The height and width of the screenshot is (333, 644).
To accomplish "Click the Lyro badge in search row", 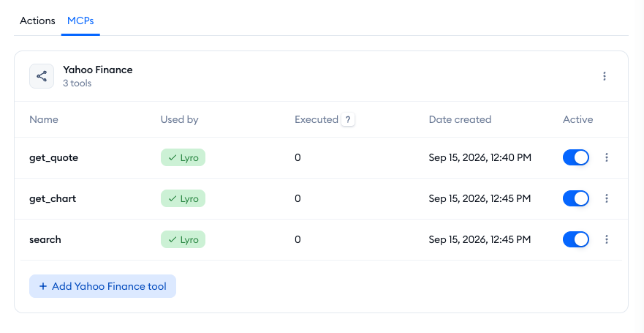I will 183,239.
